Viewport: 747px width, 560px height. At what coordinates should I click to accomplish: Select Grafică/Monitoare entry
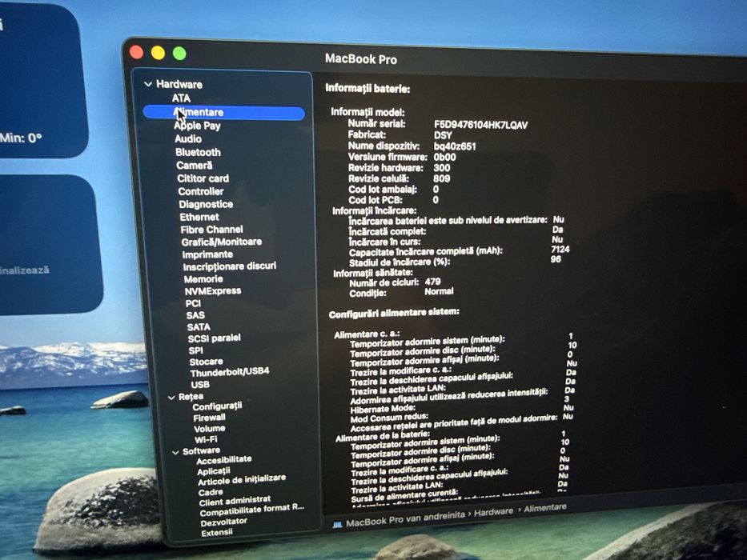[x=222, y=242]
